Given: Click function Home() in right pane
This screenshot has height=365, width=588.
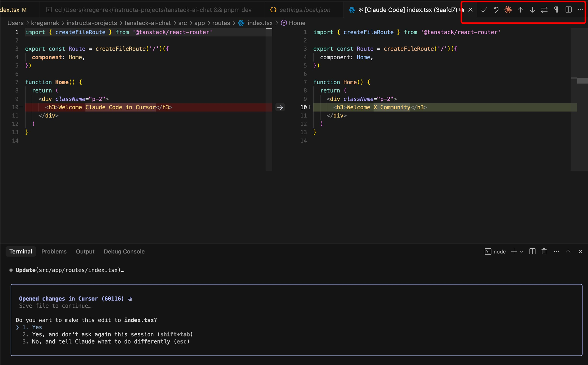Looking at the screenshot, I should [x=342, y=82].
